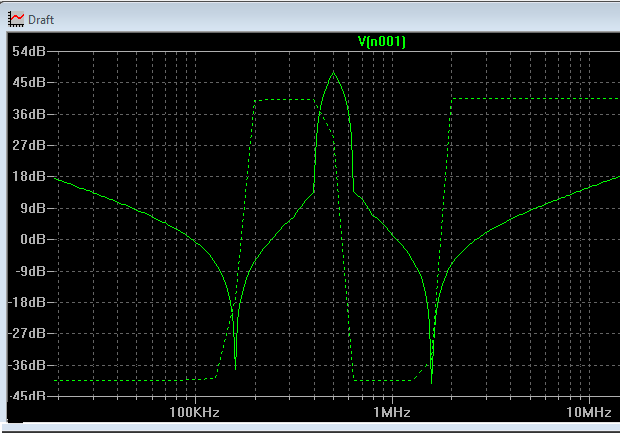Select the V(n001) trace label
Viewport: 621px width, 434px height.
[381, 41]
